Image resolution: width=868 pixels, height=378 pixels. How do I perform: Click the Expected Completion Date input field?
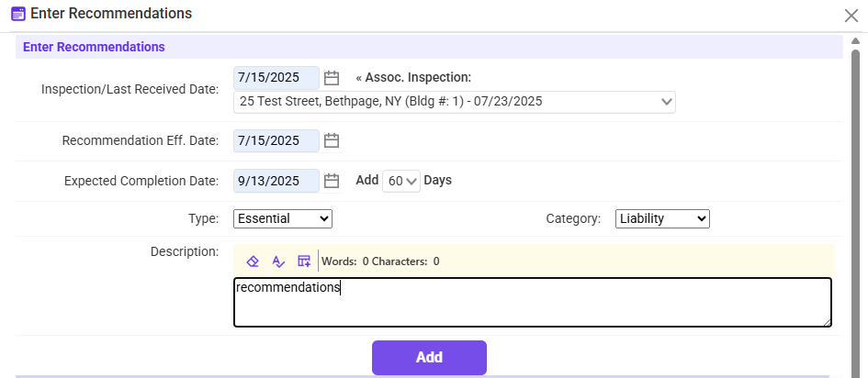pyautogui.click(x=276, y=181)
